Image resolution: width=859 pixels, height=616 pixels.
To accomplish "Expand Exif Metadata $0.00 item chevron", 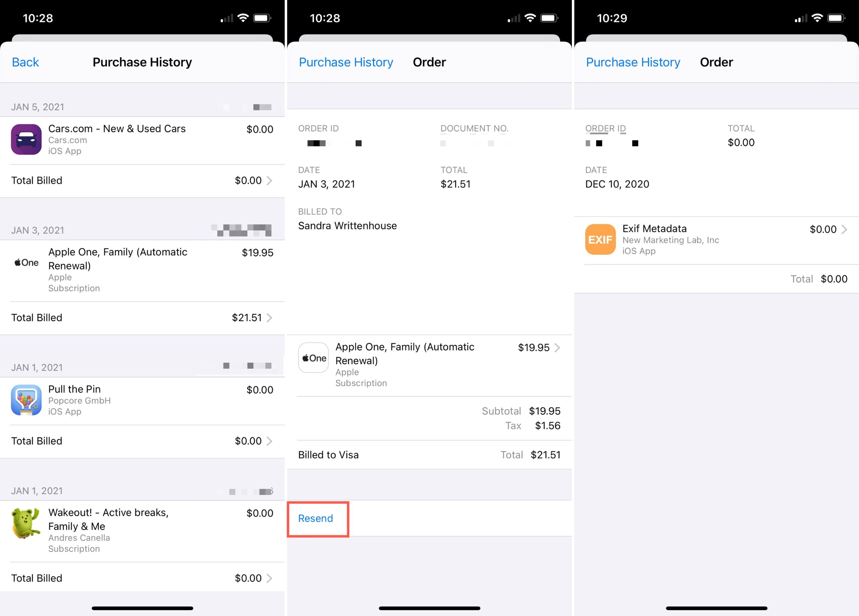I will click(844, 229).
